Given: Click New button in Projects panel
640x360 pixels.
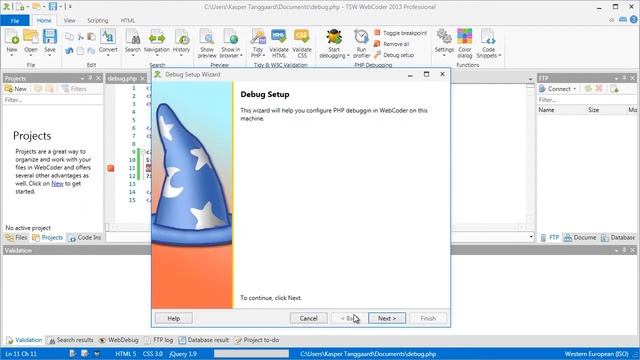Looking at the screenshot, I should [16, 89].
